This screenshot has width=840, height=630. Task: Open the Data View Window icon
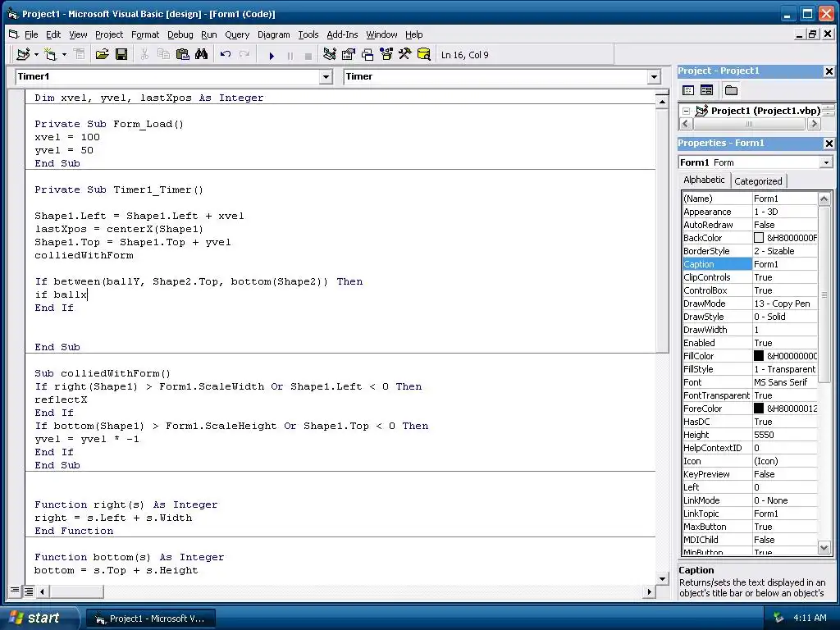coord(424,55)
